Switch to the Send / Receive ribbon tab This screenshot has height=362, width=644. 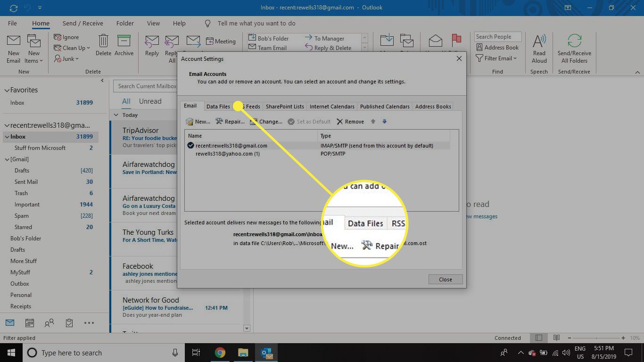coord(83,23)
